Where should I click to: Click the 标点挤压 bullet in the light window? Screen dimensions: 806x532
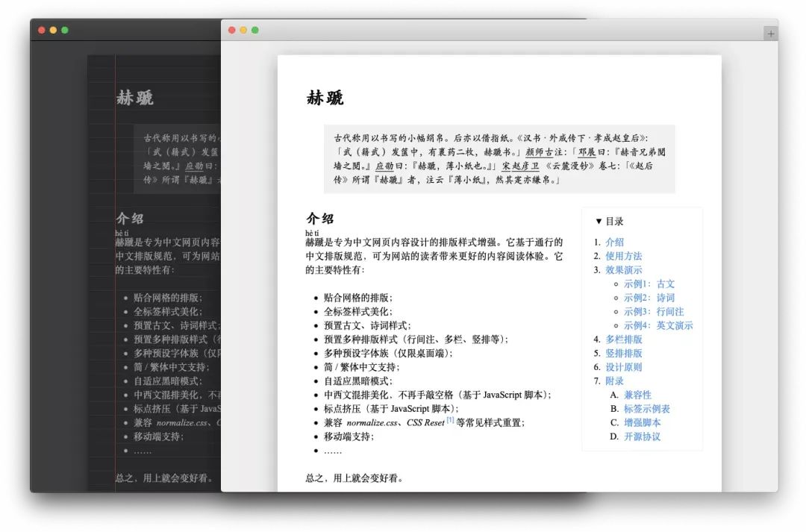pyautogui.click(x=391, y=409)
